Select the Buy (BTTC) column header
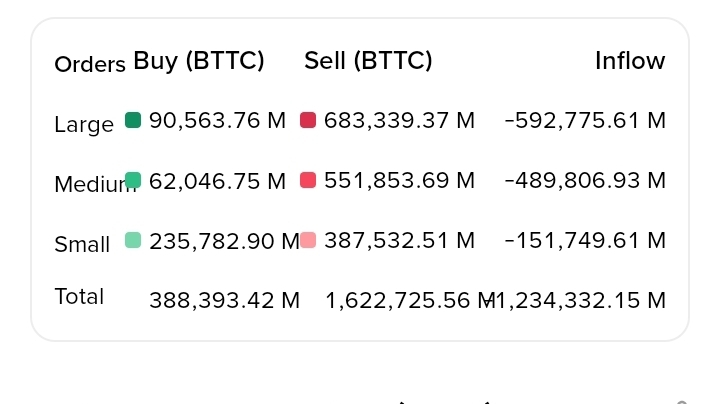Image resolution: width=720 pixels, height=404 pixels. point(199,61)
